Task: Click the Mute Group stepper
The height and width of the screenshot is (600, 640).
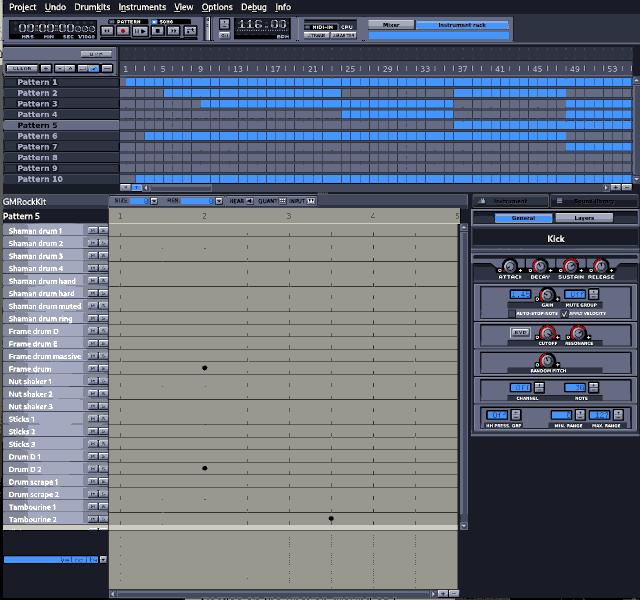Action: point(593,294)
